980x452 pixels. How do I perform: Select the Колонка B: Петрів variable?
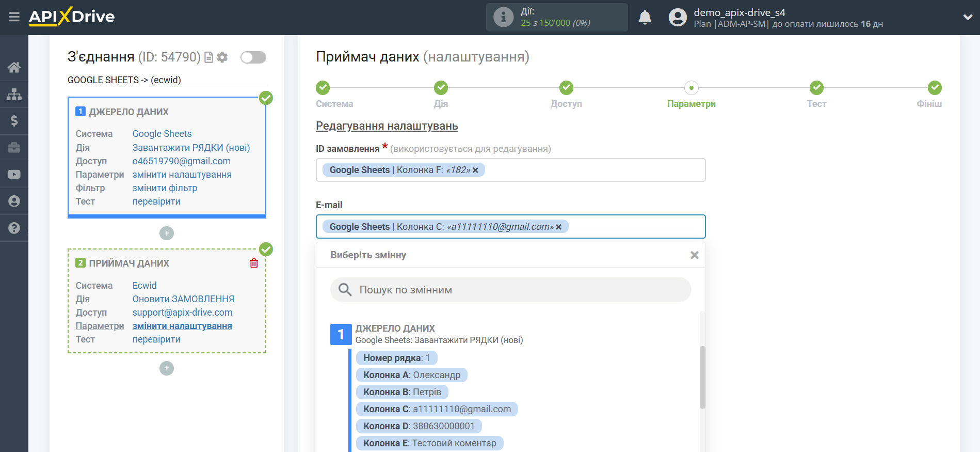[x=402, y=392]
